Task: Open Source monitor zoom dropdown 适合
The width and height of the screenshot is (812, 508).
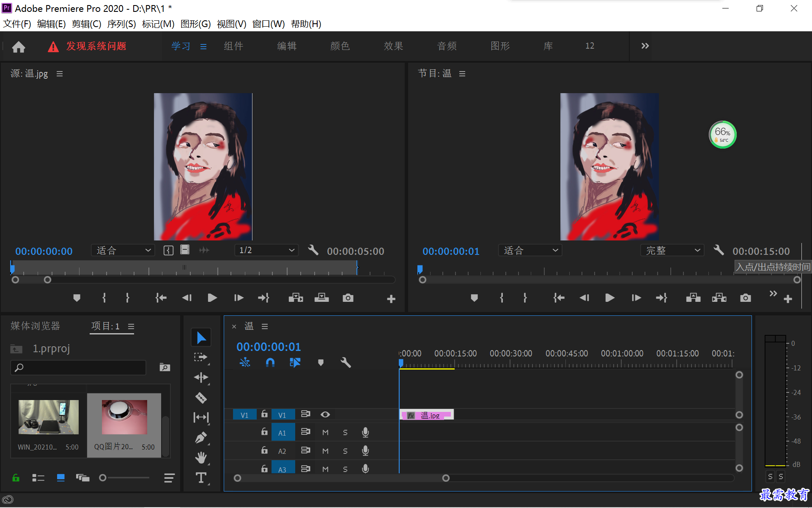Action: point(123,251)
